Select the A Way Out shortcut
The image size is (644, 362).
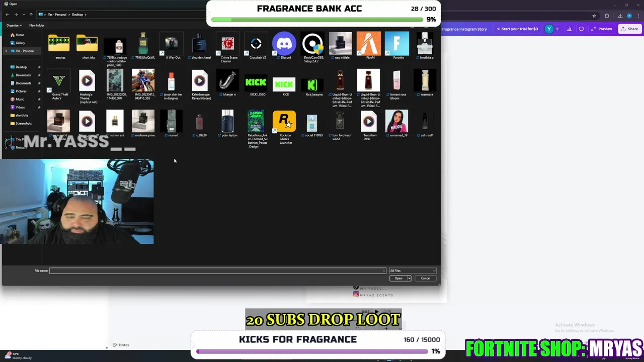172,46
